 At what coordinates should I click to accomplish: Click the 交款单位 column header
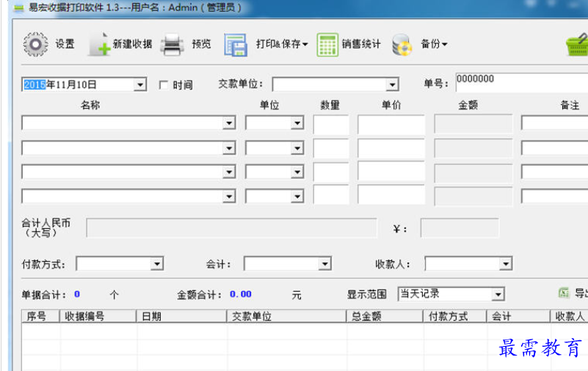(x=286, y=316)
